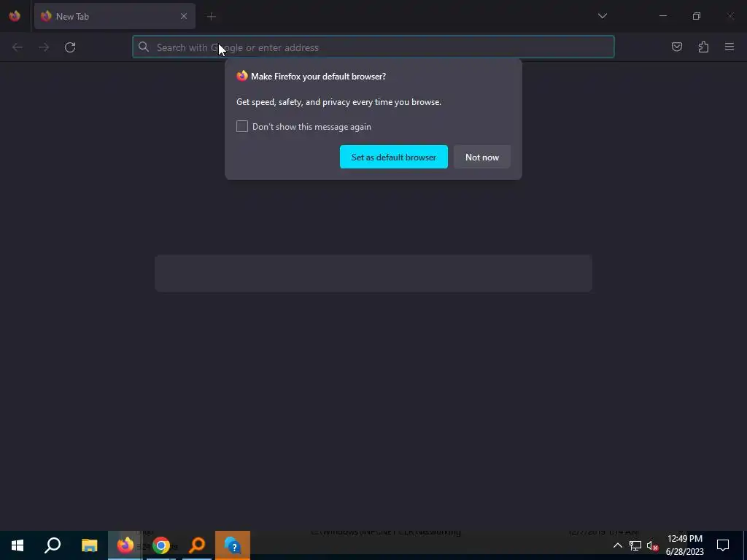747x560 pixels.
Task: Reload the current page
Action: point(70,47)
